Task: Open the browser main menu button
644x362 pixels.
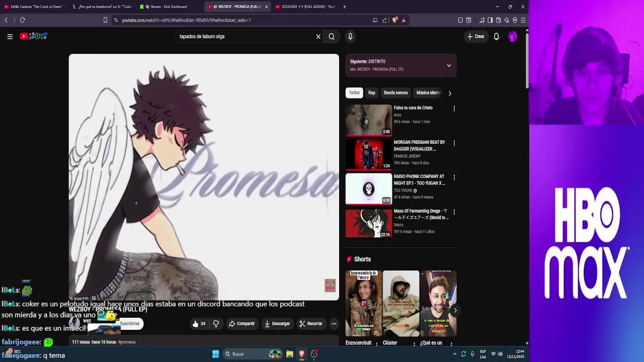Action: tap(523, 20)
